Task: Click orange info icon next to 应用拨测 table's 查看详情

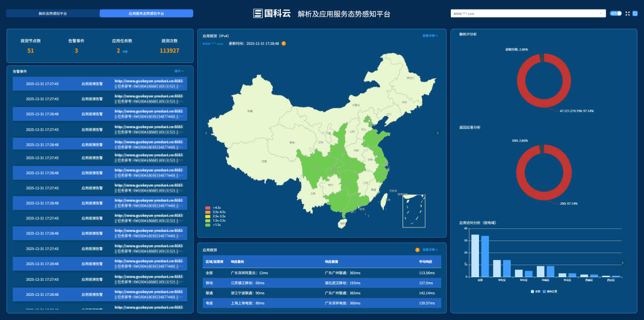Action: [417, 250]
